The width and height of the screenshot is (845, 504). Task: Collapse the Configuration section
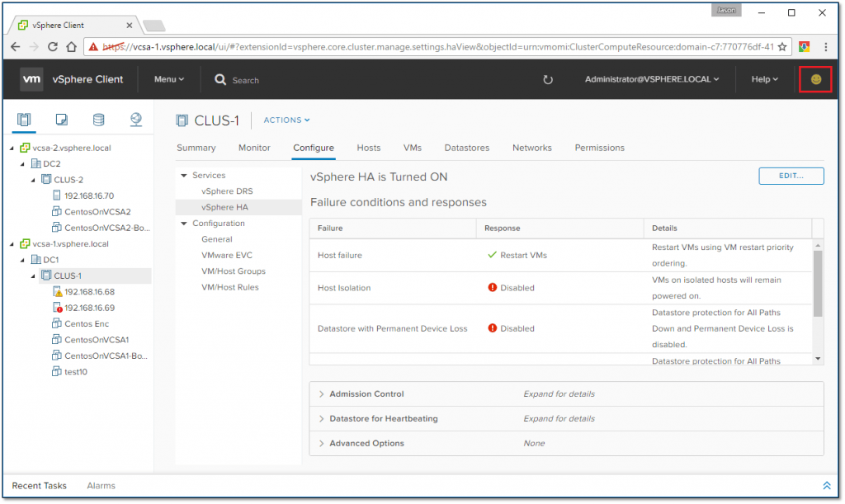point(184,224)
